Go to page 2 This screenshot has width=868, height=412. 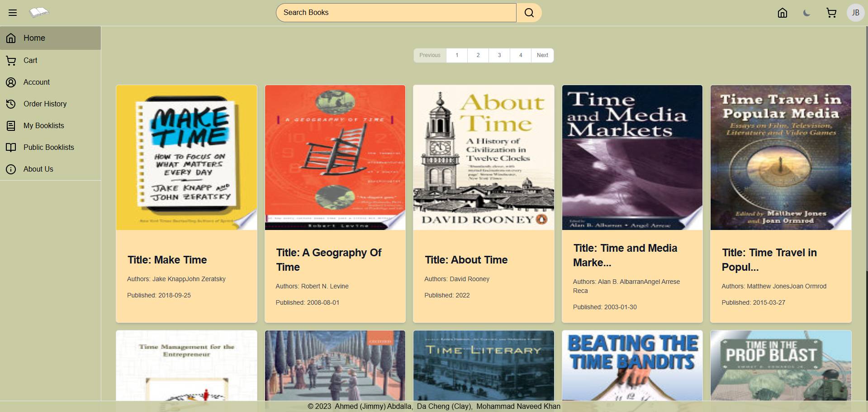point(478,55)
